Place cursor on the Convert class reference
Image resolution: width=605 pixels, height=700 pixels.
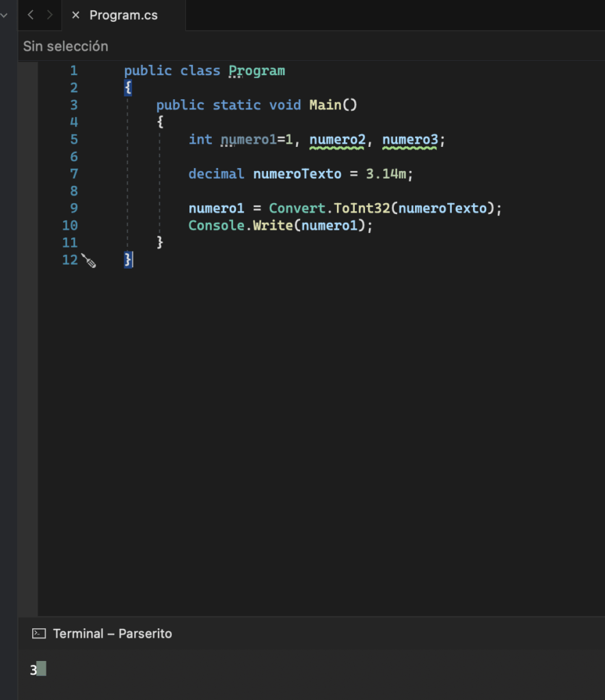point(297,208)
